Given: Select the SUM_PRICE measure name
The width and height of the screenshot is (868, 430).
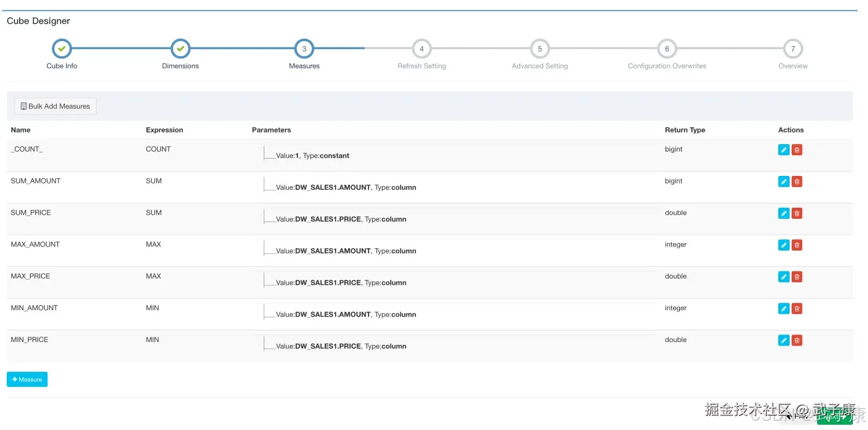Looking at the screenshot, I should [x=31, y=213].
